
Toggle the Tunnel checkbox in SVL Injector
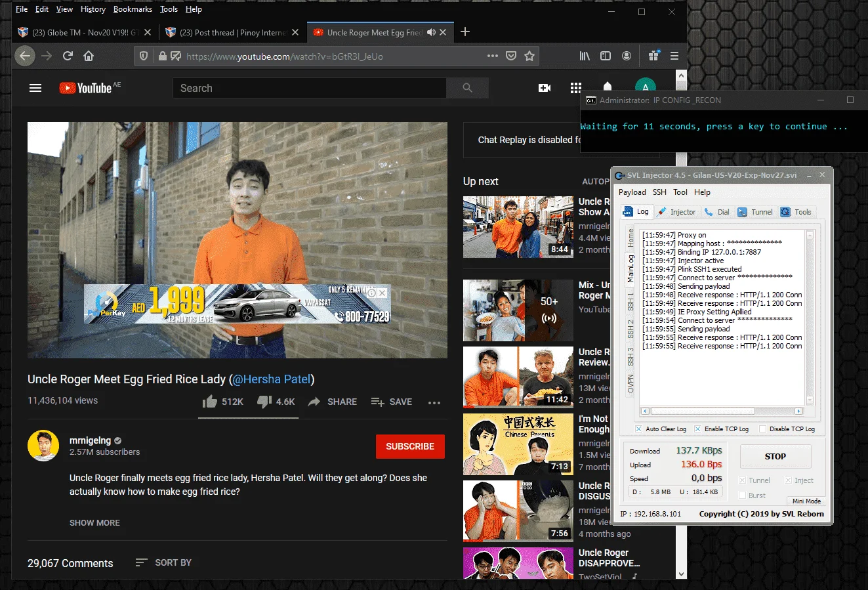[743, 480]
